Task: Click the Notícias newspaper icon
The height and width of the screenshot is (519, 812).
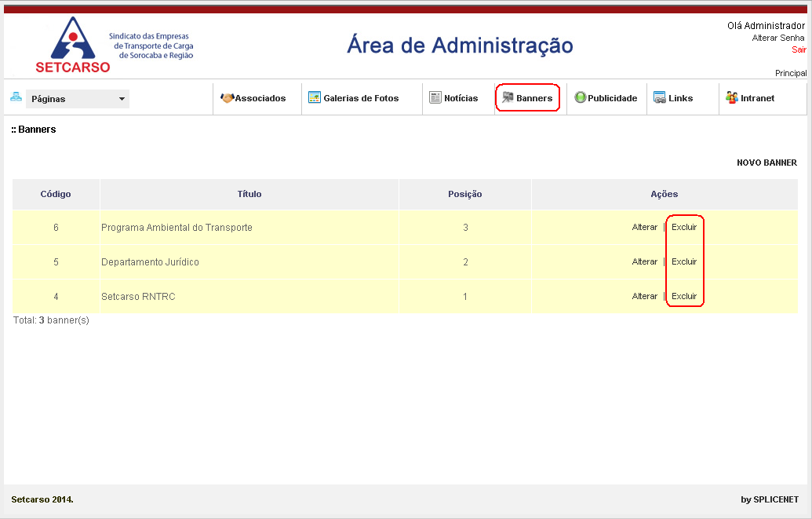Action: click(435, 97)
